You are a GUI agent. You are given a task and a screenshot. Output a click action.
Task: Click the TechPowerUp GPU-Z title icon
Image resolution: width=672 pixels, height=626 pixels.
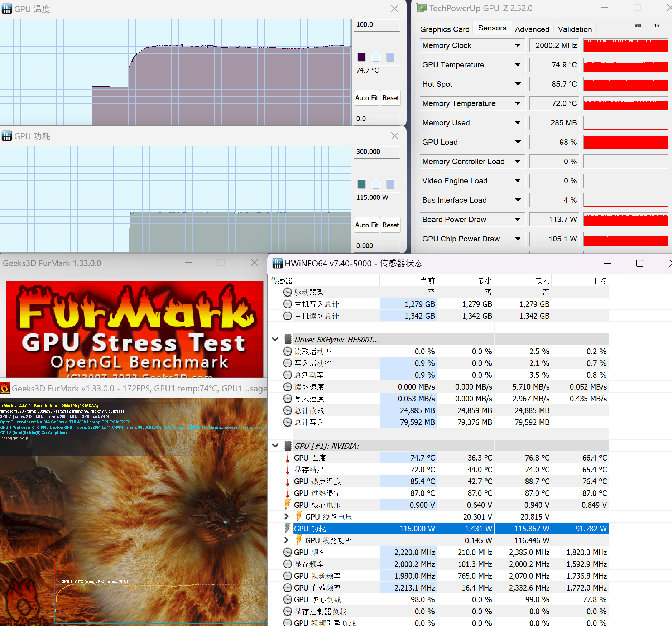pos(422,8)
